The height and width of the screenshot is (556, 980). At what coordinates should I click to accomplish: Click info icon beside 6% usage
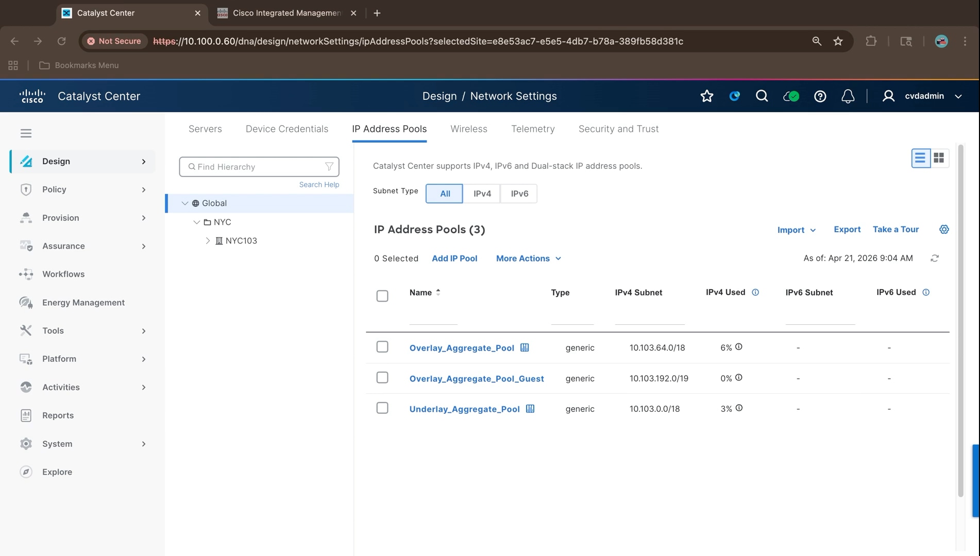tap(739, 347)
